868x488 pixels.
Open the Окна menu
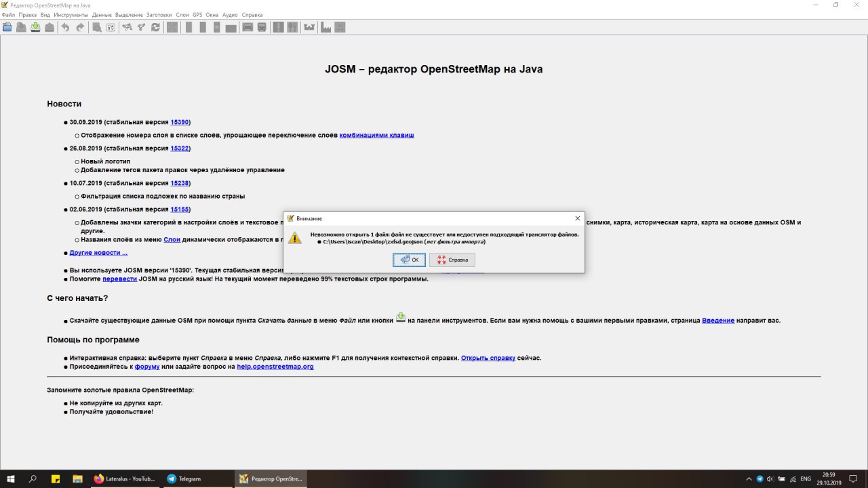tap(212, 14)
